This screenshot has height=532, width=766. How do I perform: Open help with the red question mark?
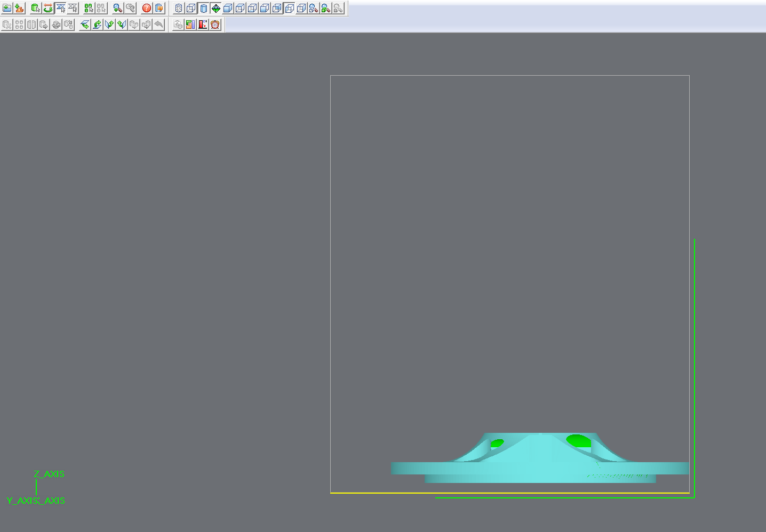(x=147, y=8)
